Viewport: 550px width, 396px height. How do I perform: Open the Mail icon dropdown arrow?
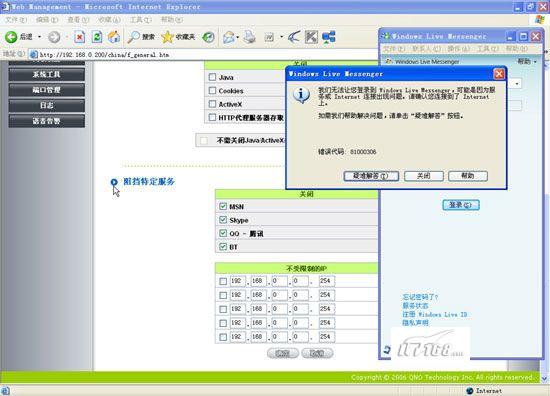(x=237, y=37)
